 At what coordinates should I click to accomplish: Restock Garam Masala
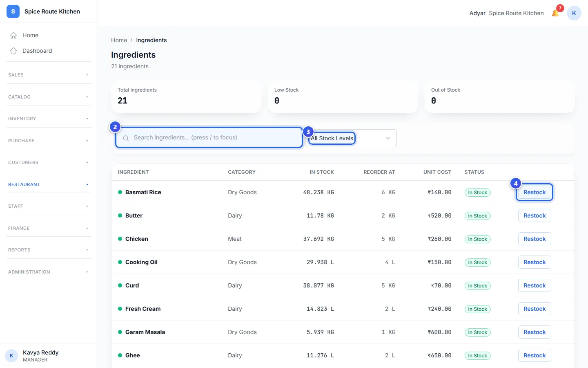click(535, 332)
